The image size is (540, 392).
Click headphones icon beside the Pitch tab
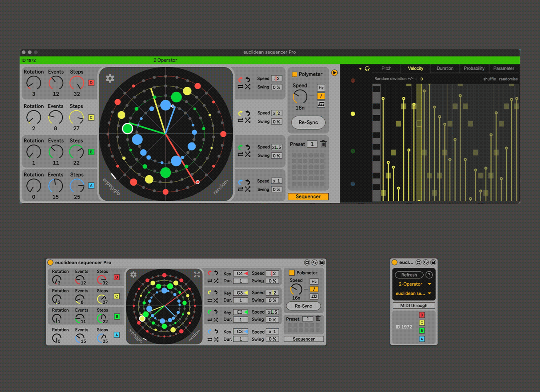[367, 69]
